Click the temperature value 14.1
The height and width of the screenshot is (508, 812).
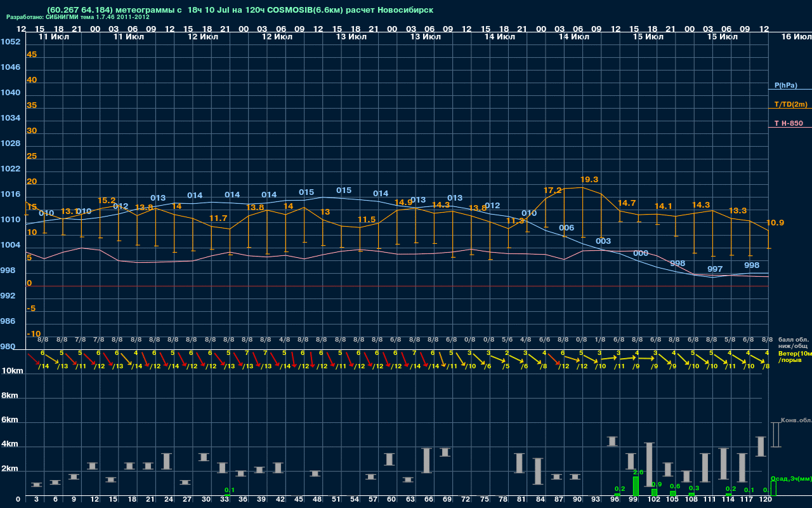[664, 206]
